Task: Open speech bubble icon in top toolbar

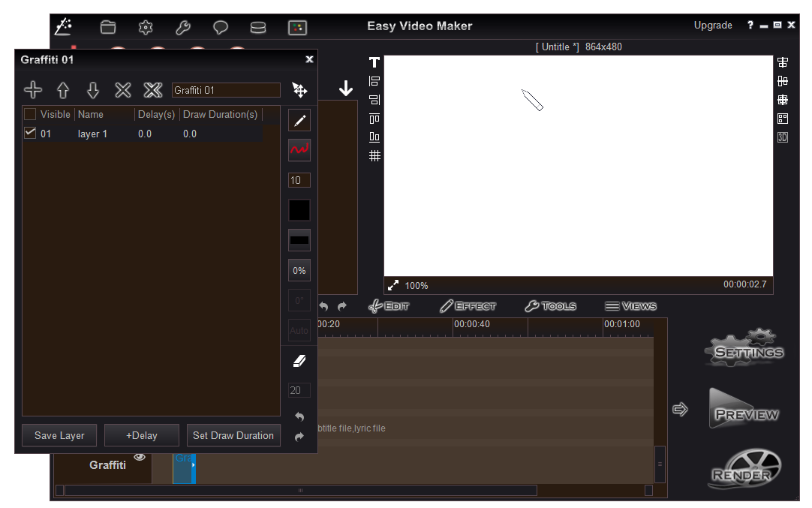Action: pos(221,27)
